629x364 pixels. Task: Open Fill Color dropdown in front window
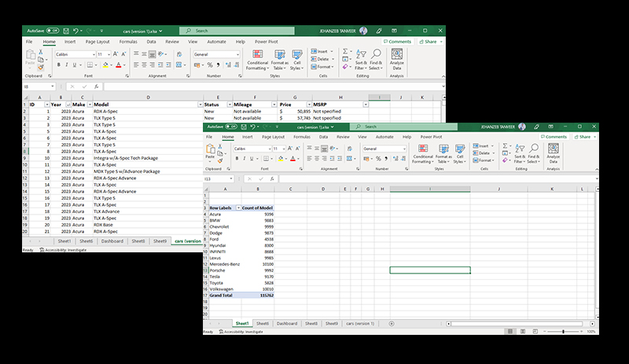286,159
